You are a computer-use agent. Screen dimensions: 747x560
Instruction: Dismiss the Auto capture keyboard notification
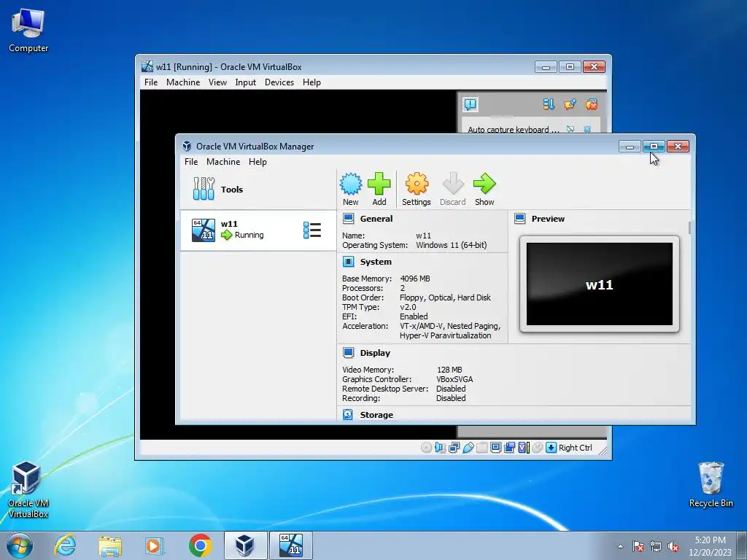587,129
